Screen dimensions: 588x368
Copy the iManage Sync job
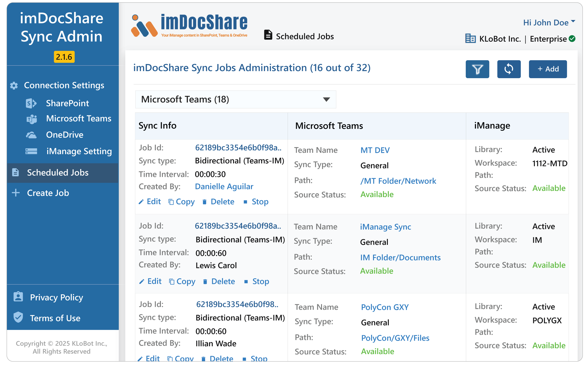182,282
